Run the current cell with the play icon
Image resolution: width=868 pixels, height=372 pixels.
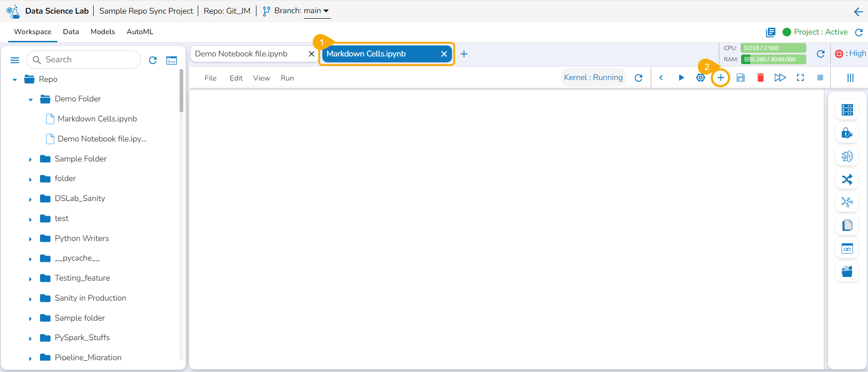tap(681, 78)
